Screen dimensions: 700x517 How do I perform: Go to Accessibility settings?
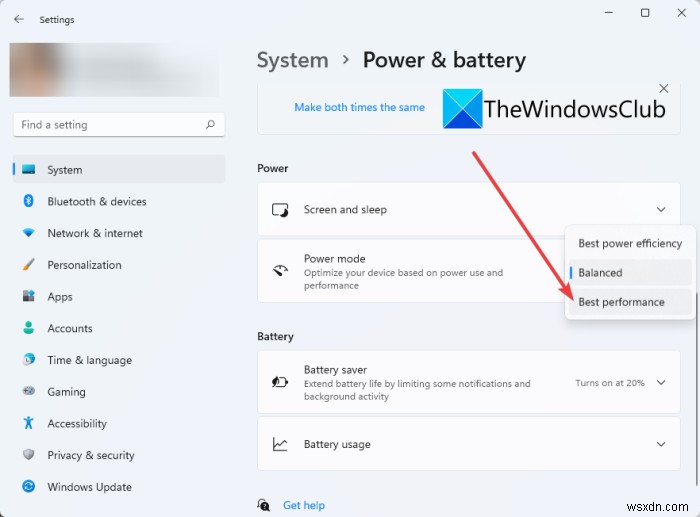point(119,423)
